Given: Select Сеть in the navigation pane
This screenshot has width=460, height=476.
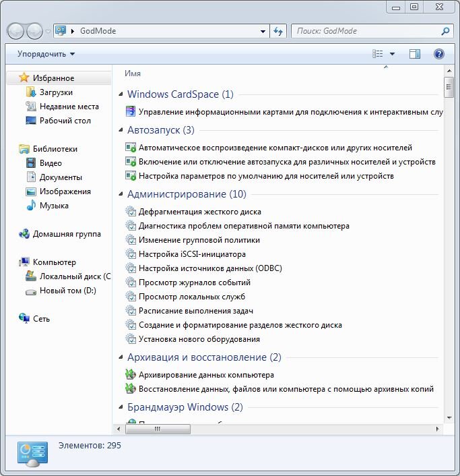Looking at the screenshot, I should tap(41, 319).
